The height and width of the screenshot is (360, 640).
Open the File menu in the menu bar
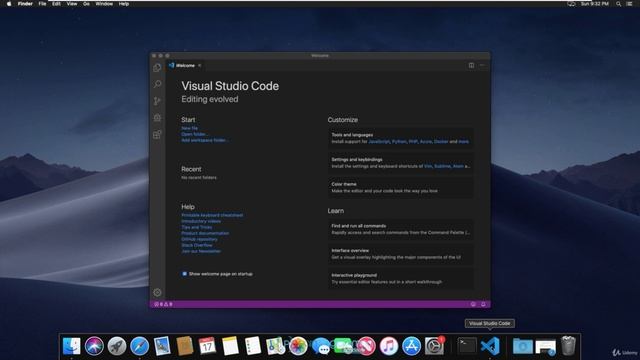pyautogui.click(x=42, y=4)
